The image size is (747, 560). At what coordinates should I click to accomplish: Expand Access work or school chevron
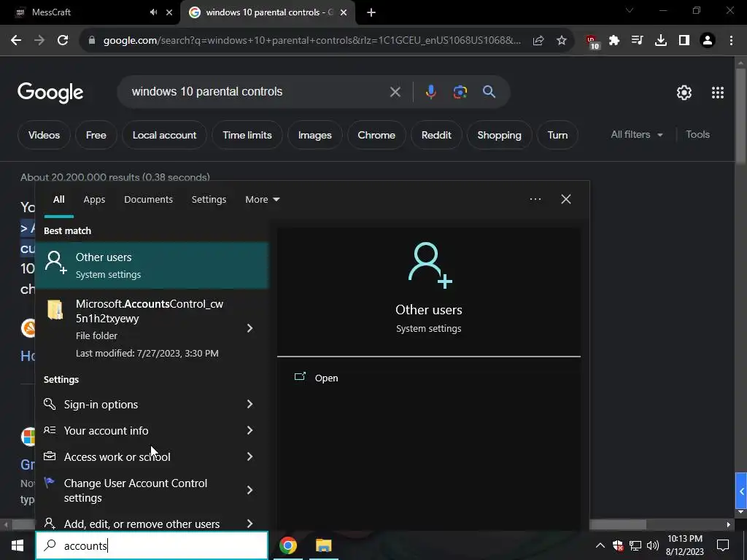click(249, 456)
